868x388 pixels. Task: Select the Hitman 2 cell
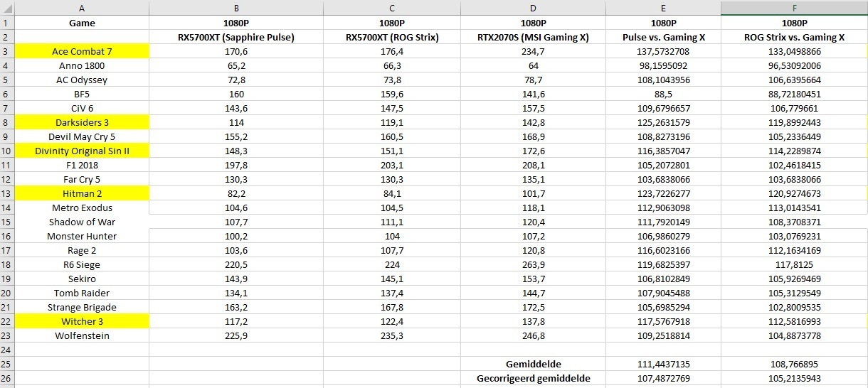click(82, 193)
